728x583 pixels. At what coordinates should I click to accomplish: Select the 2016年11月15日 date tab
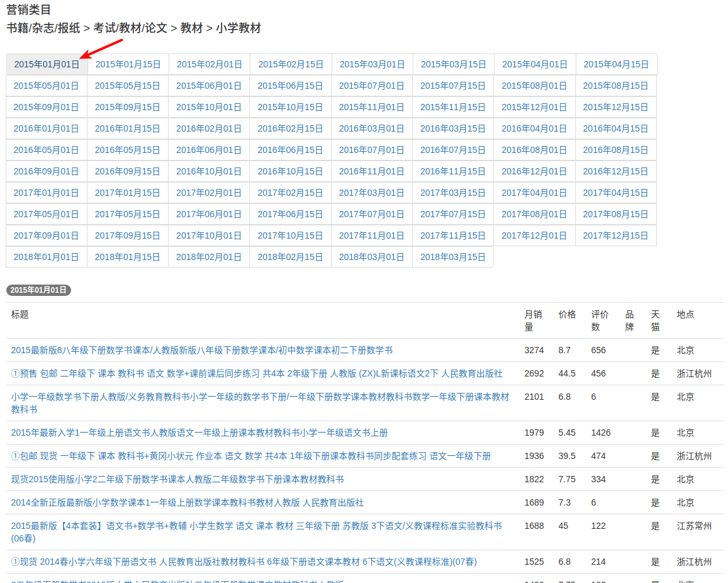(453, 171)
